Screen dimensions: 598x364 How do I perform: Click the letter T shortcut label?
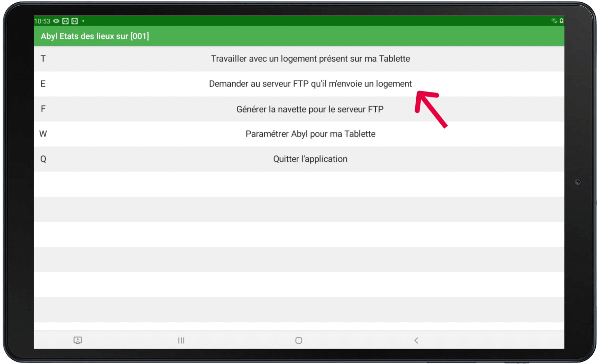(x=43, y=59)
